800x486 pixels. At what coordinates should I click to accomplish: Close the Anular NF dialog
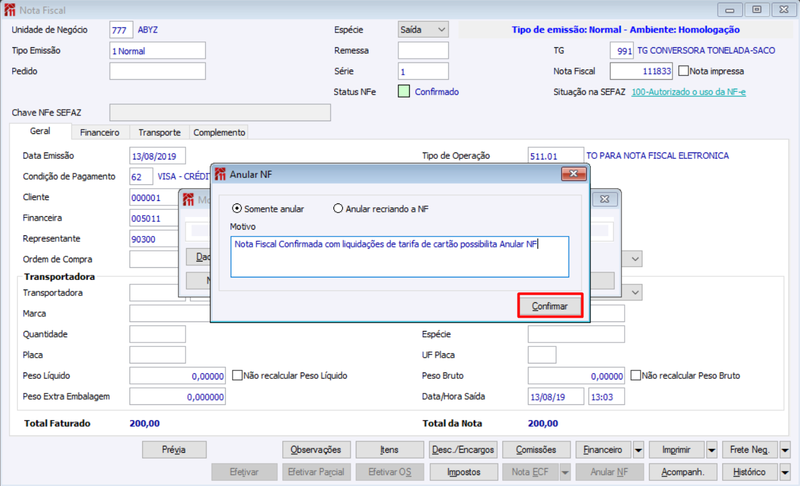pos(573,174)
